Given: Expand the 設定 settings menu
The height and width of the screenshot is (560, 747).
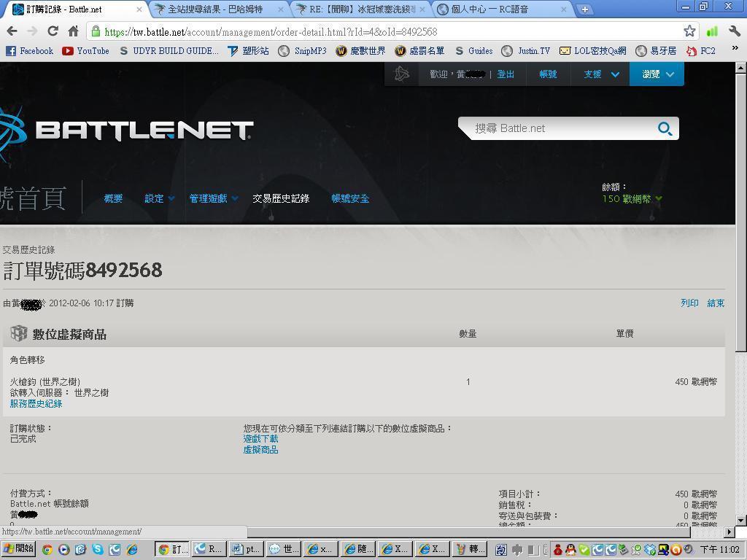Looking at the screenshot, I should [159, 198].
